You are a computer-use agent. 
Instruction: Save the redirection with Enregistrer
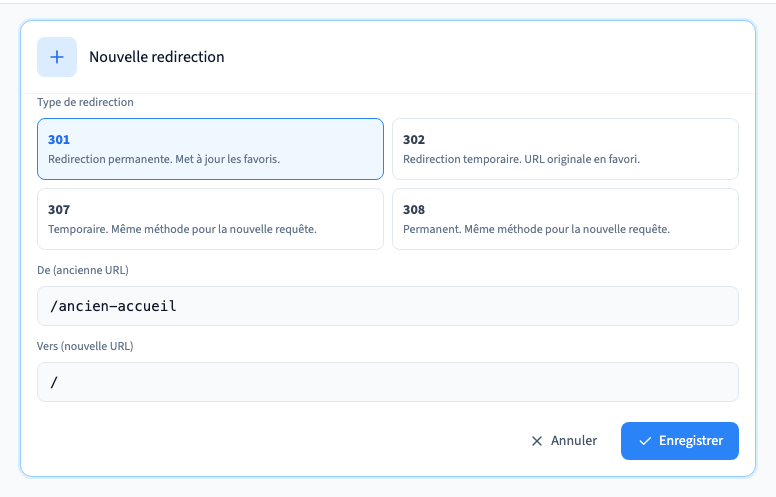pyautogui.click(x=680, y=441)
